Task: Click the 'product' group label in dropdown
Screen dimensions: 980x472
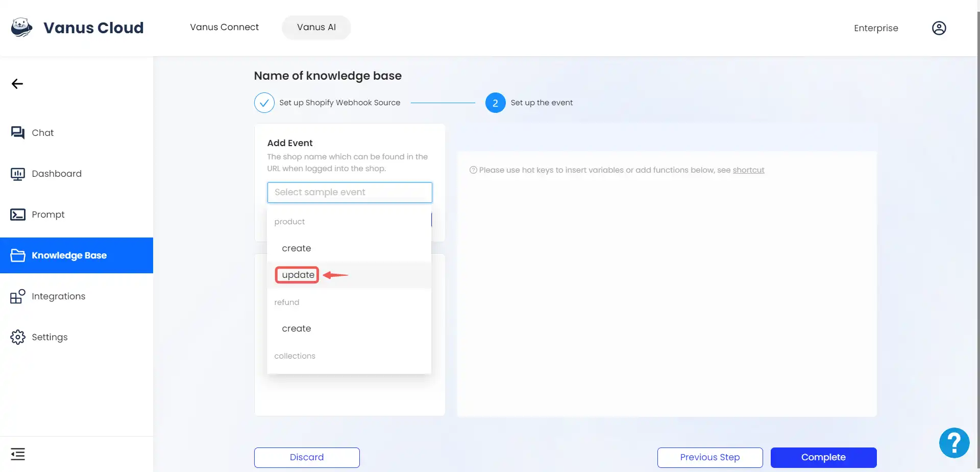Action: tap(289, 222)
